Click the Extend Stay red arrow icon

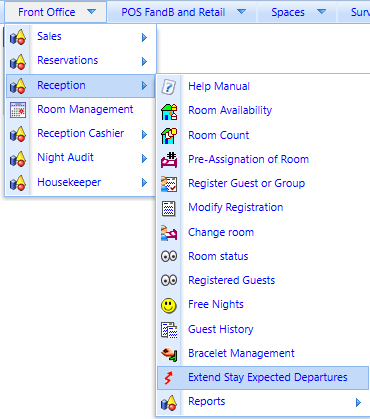point(169,378)
